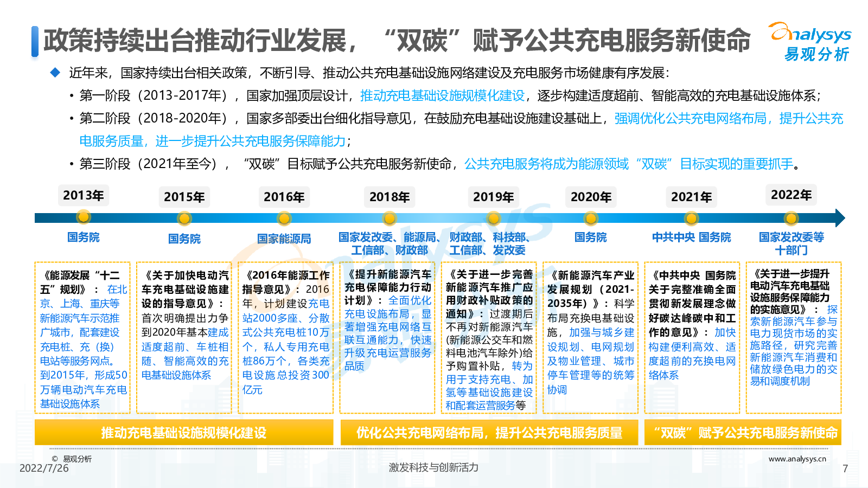Click the yellow banner 优化公共充电网络布局
The width and height of the screenshot is (868, 488).
[489, 433]
